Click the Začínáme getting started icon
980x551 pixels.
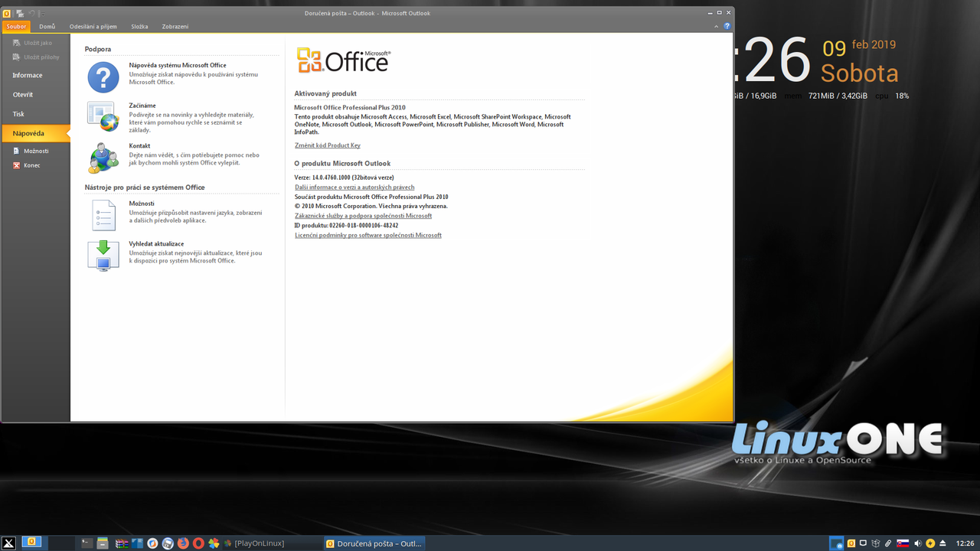103,116
